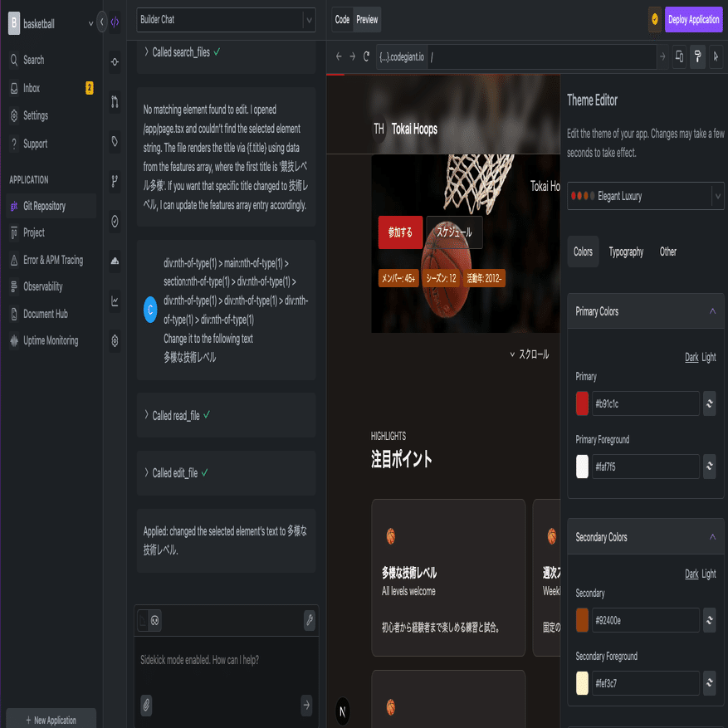Click New Application button
The image size is (728, 728).
[51, 720]
